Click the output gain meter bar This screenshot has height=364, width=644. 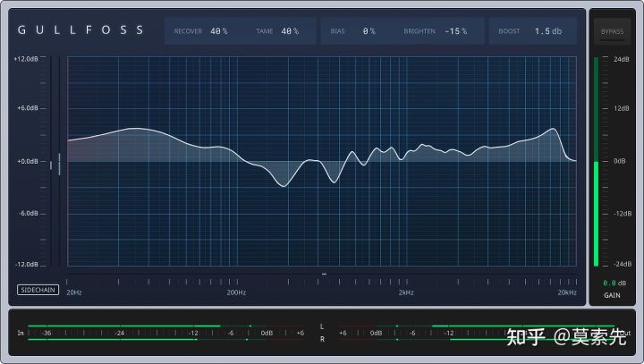(596, 161)
